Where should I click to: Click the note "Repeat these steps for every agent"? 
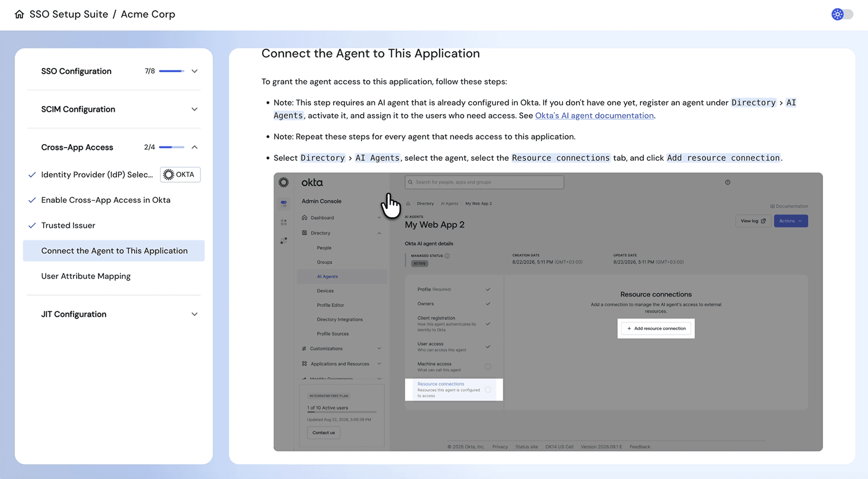point(424,137)
